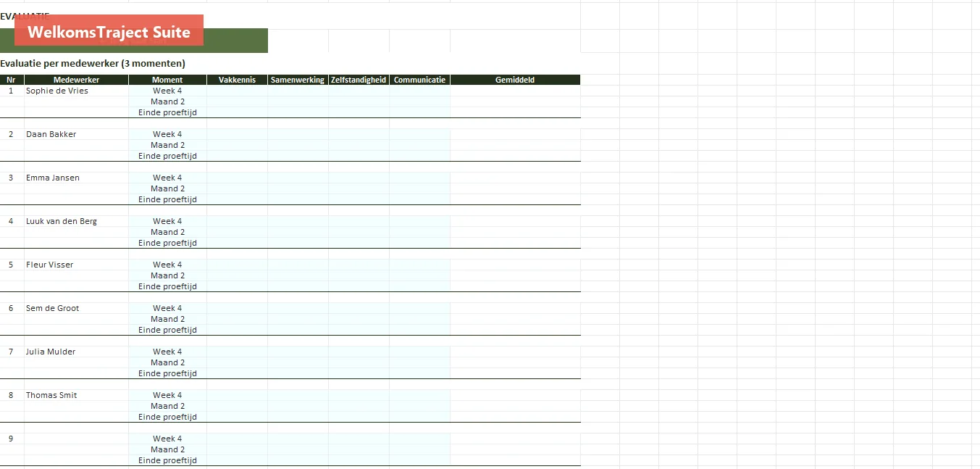980x469 pixels.
Task: Select number 3 beside Emma Jansen
Action: click(x=11, y=178)
